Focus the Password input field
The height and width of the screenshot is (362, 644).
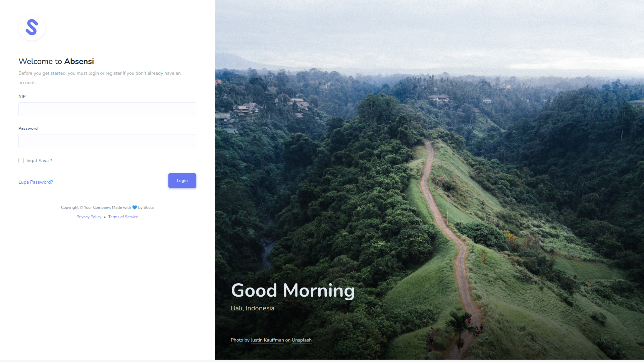[x=107, y=141]
